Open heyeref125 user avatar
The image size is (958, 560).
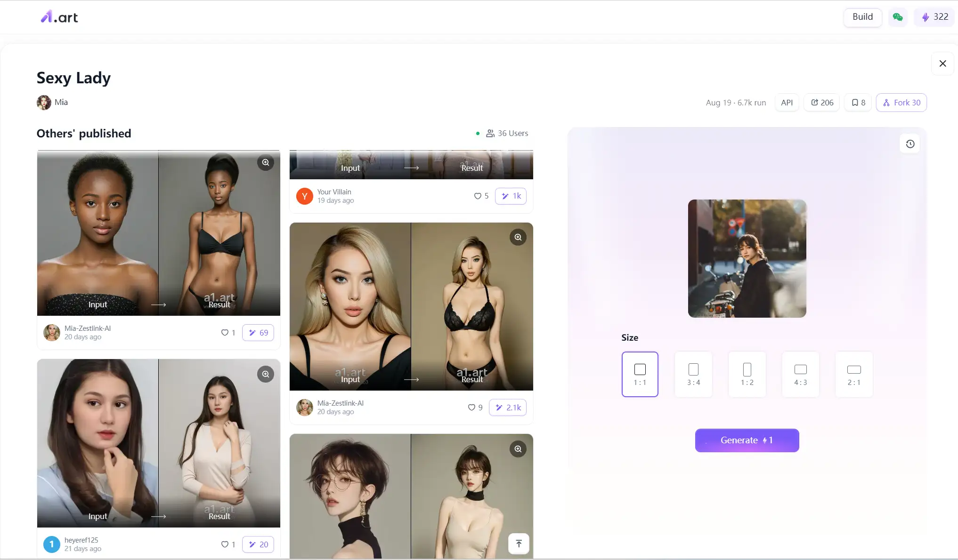52,544
